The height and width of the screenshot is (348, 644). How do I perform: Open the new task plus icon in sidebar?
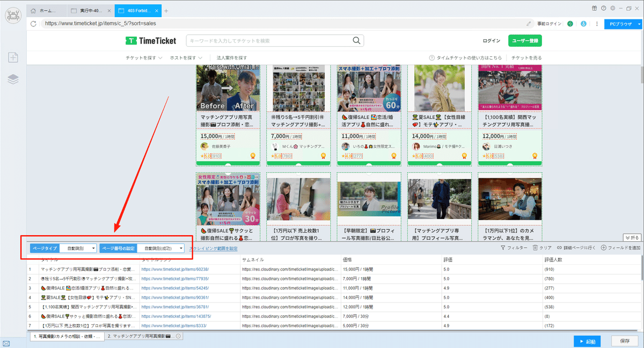(x=13, y=57)
